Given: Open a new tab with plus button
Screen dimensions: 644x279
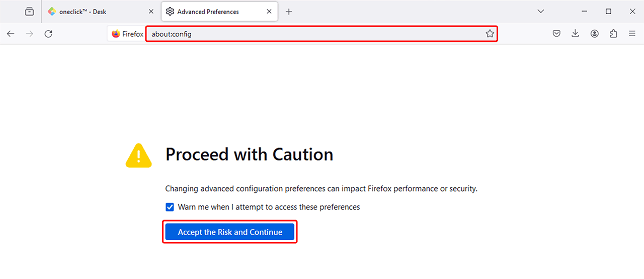Looking at the screenshot, I should click(x=289, y=12).
